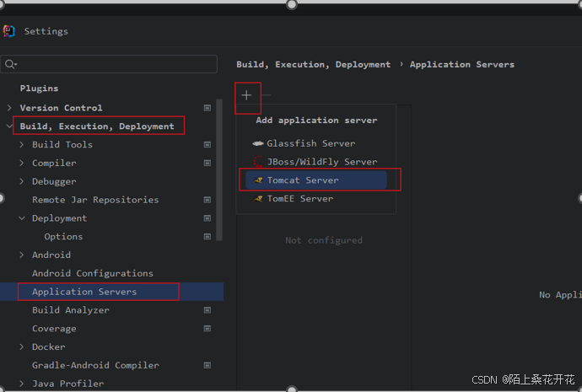Collapse the Build, Execution, Deployment node
The image size is (582, 392).
pyautogui.click(x=9, y=126)
